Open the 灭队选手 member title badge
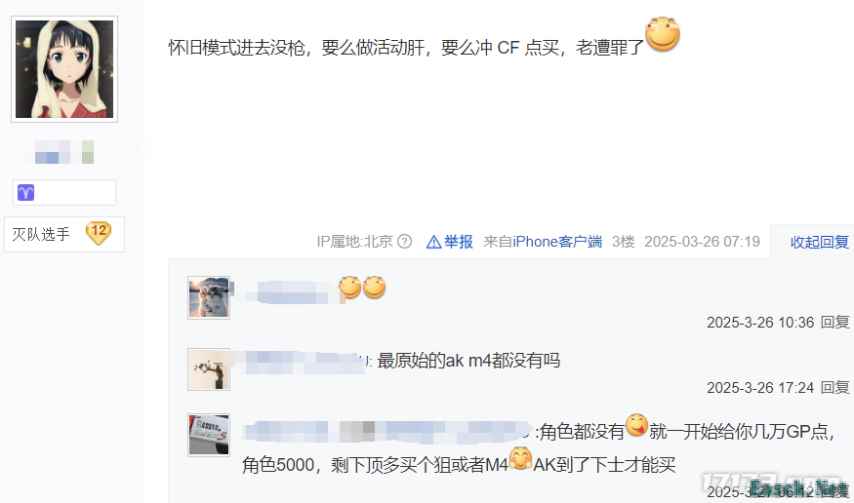The width and height of the screenshot is (854, 503). [64, 234]
